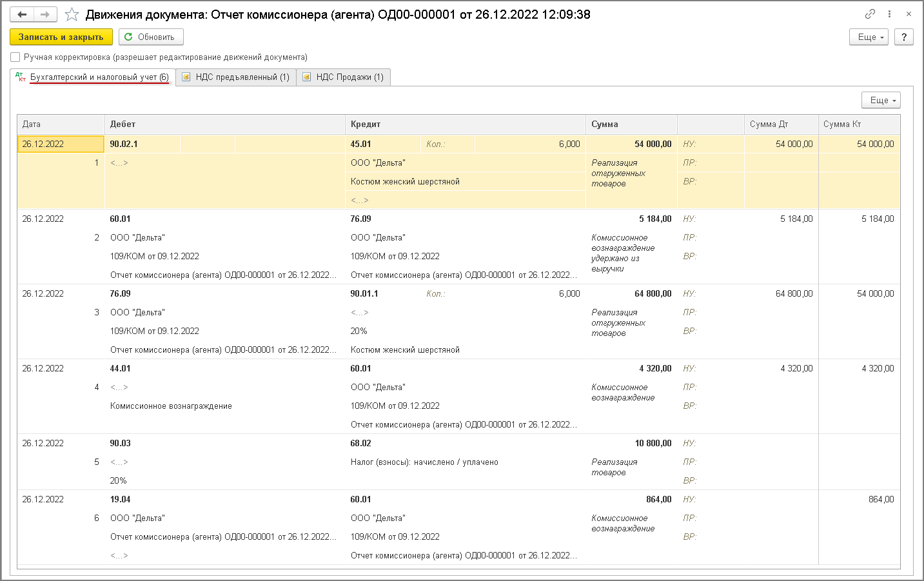The height and width of the screenshot is (581, 924).
Task: Select debit account 60.01 in row 2
Action: coord(121,219)
